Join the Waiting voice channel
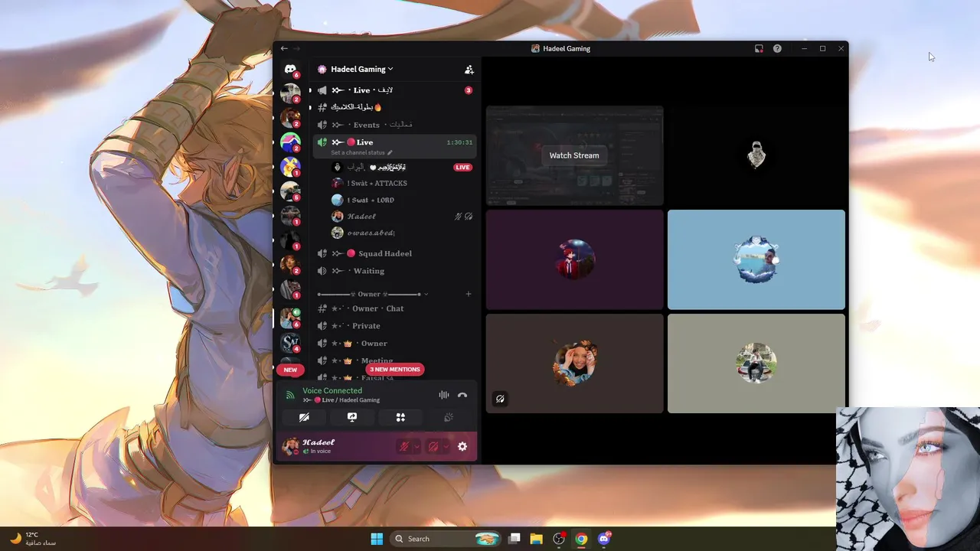 click(394, 271)
